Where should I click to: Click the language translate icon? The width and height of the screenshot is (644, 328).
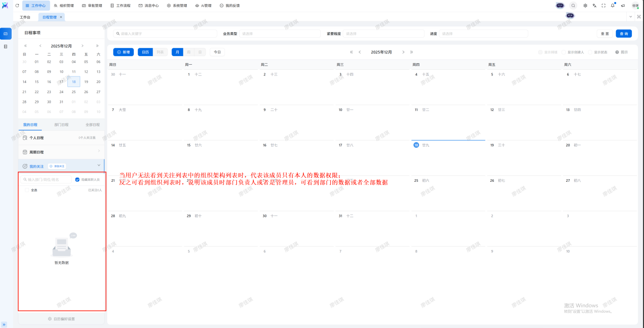pyautogui.click(x=594, y=6)
